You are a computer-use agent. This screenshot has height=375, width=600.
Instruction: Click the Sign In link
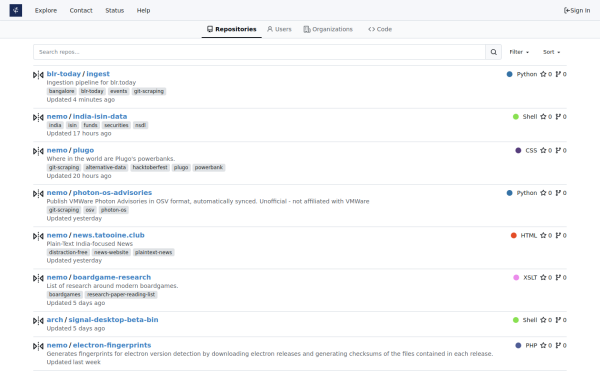(577, 10)
